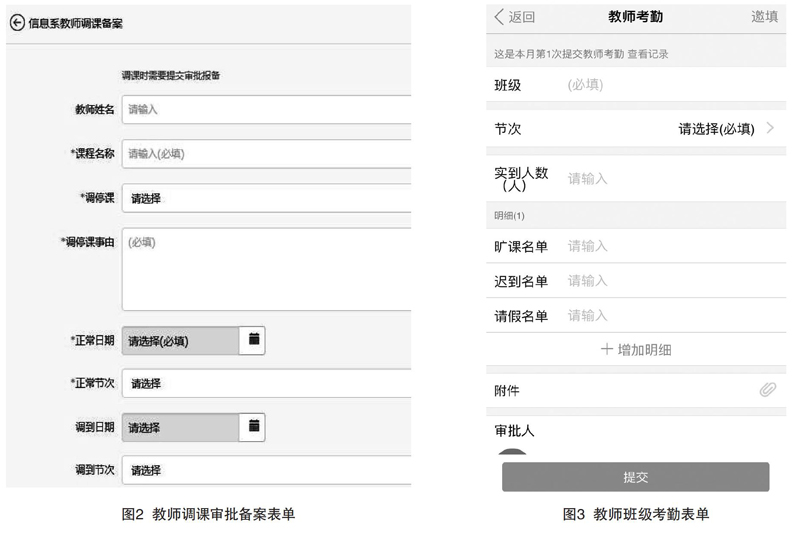Screen dimensions: 800x533
Task: Open the 调到节次 selection dropdown
Action: coord(266,470)
